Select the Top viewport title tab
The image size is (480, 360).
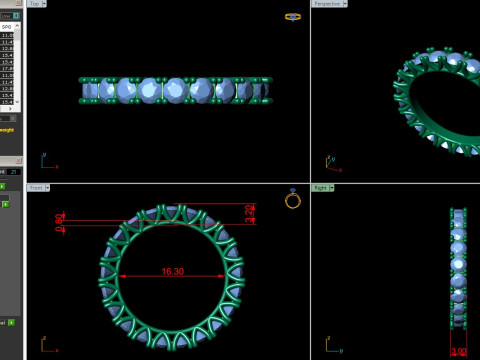point(35,4)
